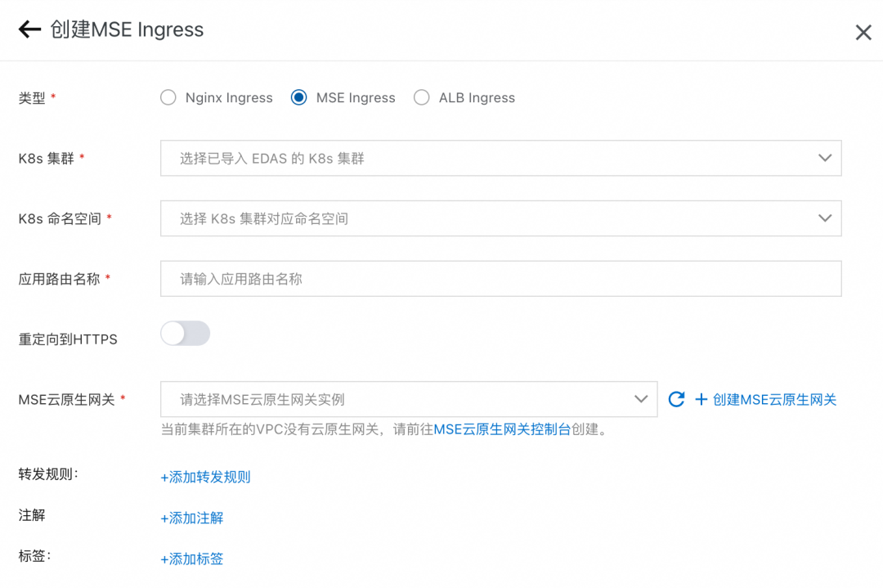Click the chevron on K8s 命名空间 dropdown

(825, 218)
